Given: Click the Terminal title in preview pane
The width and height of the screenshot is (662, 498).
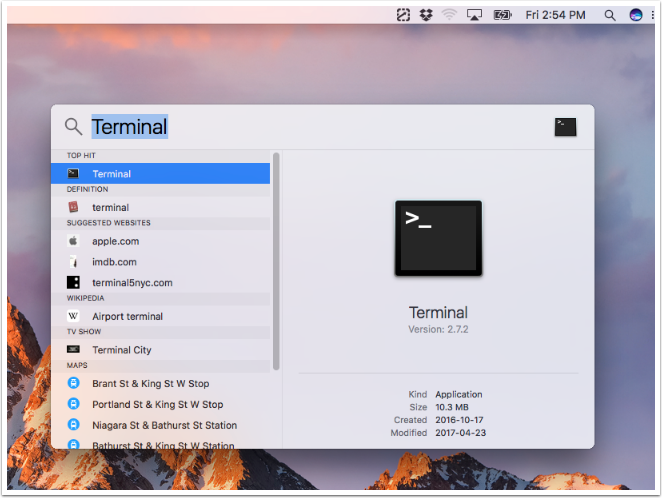Looking at the screenshot, I should (x=438, y=312).
